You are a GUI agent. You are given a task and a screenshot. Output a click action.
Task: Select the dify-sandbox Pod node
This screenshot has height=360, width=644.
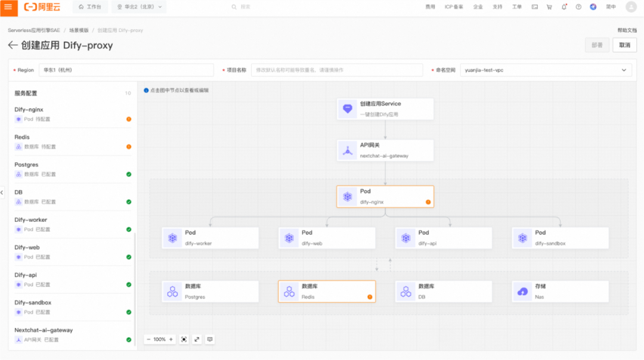561,238
